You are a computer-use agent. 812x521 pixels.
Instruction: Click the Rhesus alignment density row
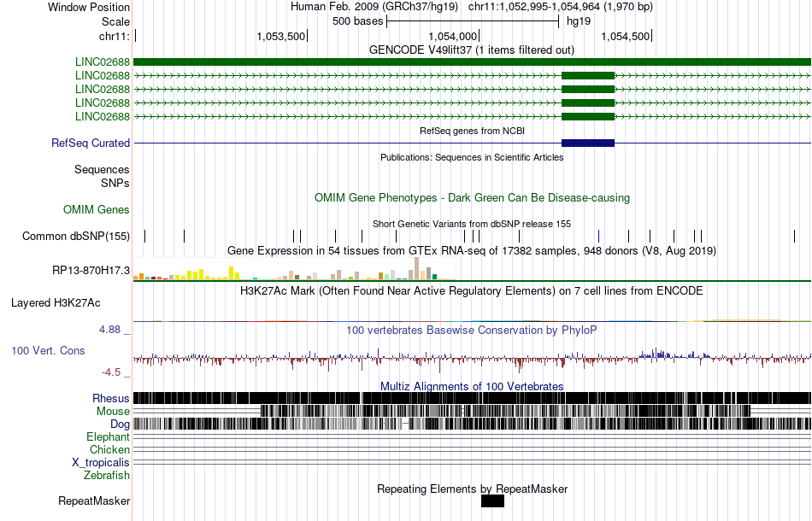click(x=472, y=398)
